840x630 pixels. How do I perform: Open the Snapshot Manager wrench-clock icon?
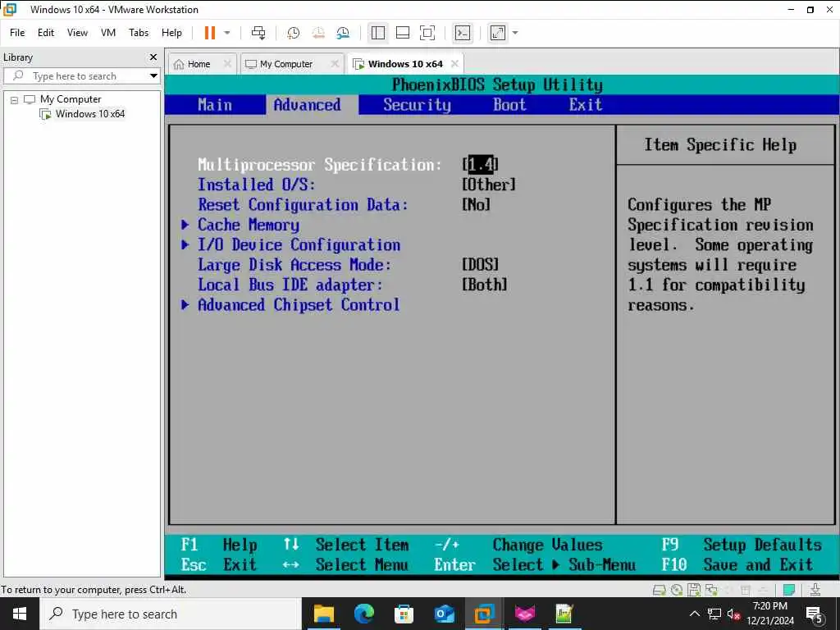(343, 33)
